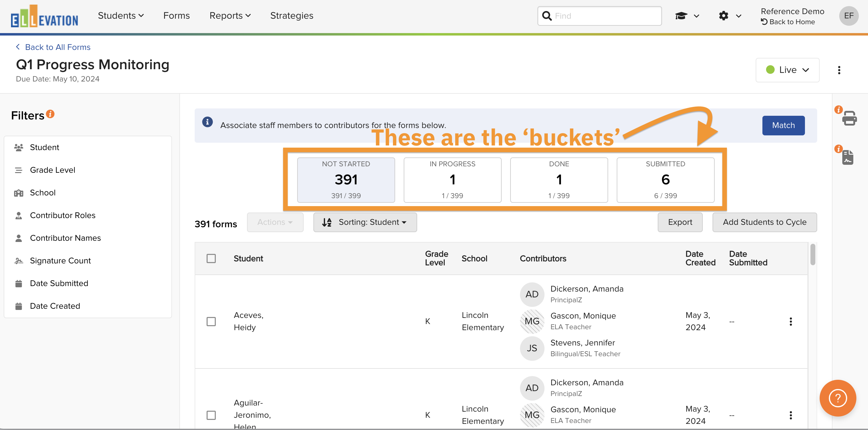868x430 pixels.
Task: Open the graduation cap menu
Action: [x=687, y=16]
